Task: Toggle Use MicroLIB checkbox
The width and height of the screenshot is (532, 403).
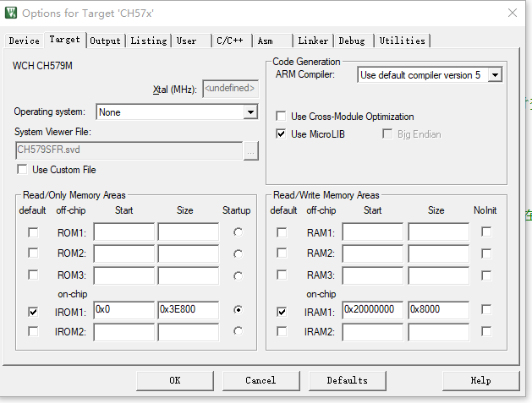Action: coord(281,133)
